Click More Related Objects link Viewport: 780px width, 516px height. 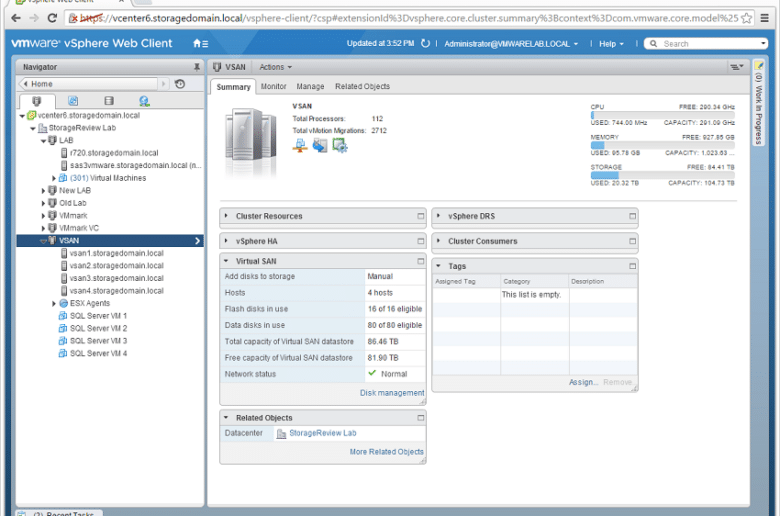387,452
